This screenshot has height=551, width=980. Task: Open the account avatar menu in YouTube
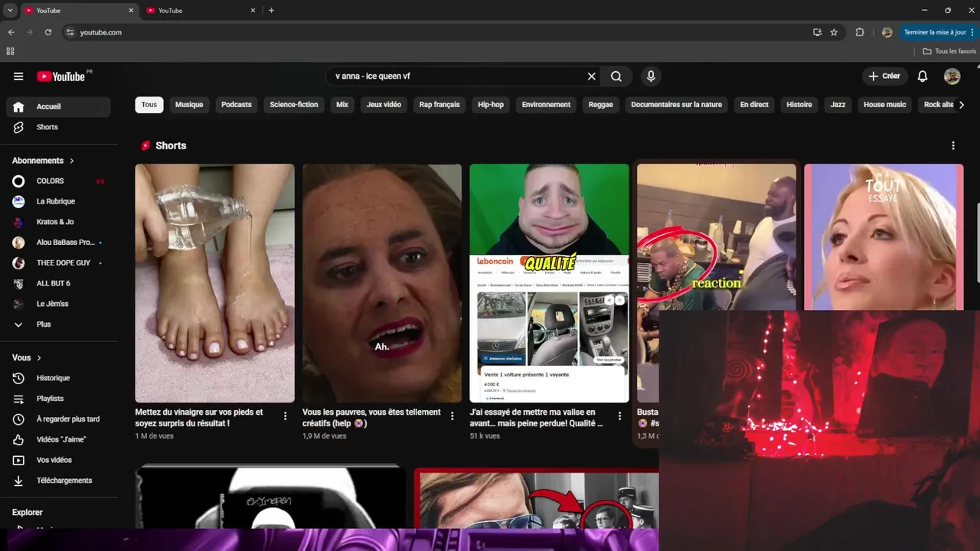point(952,77)
